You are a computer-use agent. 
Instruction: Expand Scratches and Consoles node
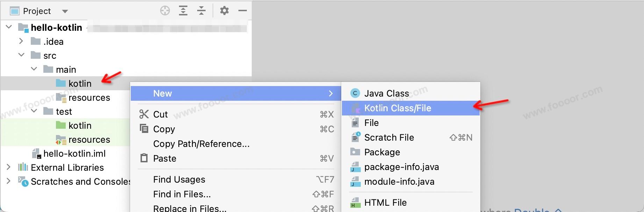click(x=9, y=181)
